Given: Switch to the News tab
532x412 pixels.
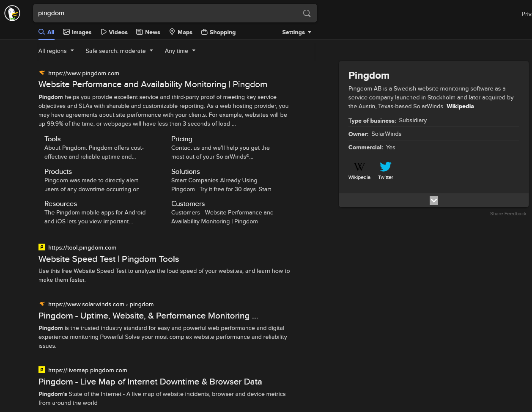Looking at the screenshot, I should [148, 32].
